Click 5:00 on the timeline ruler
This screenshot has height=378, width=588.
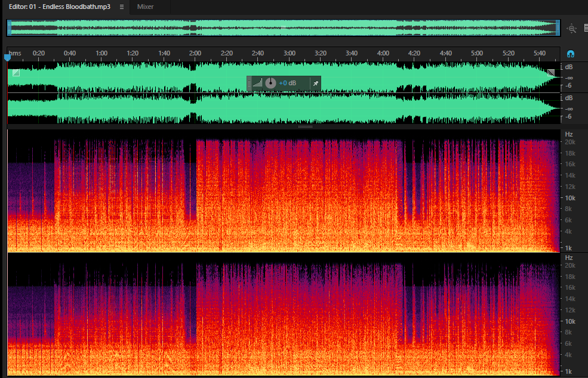tap(477, 53)
